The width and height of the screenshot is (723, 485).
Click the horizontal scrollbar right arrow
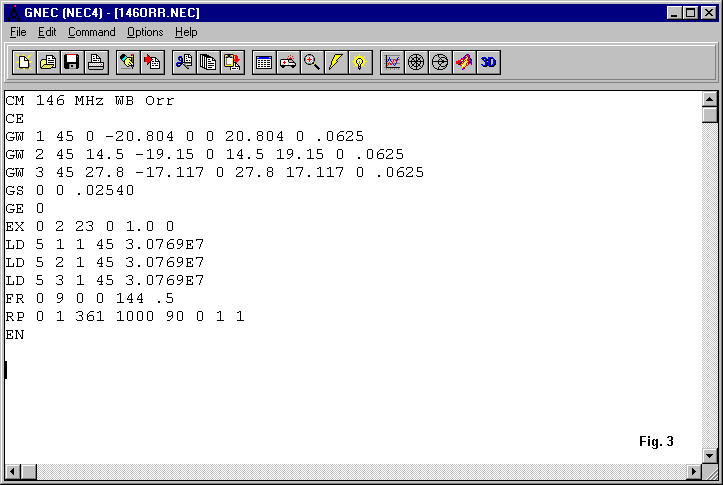694,471
